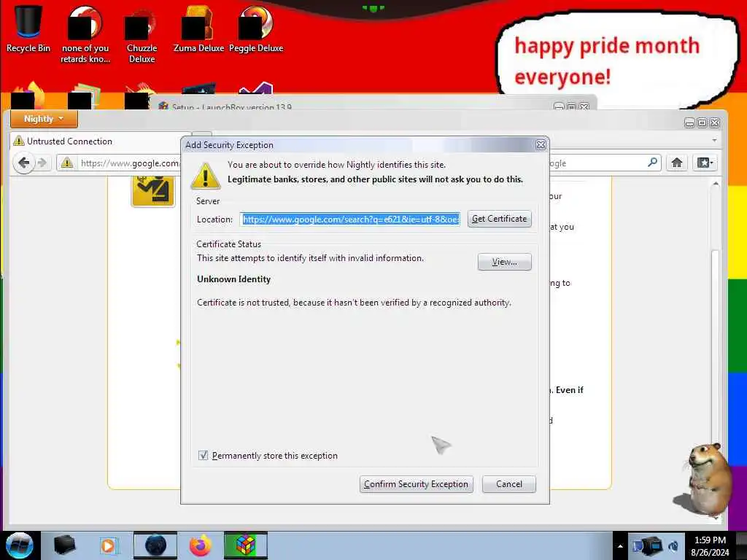Viewport: 747px width, 560px height.
Task: Open the Recycle Bin desktop icon
Action: pyautogui.click(x=28, y=28)
